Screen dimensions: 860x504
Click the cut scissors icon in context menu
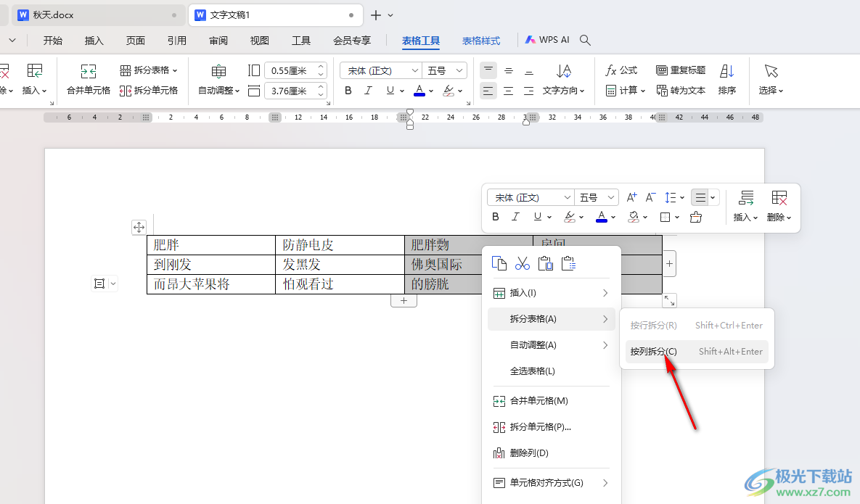(x=523, y=263)
